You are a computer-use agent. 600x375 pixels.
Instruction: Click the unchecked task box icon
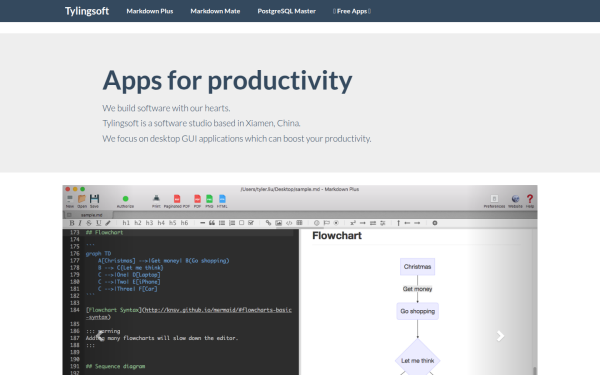(x=241, y=223)
